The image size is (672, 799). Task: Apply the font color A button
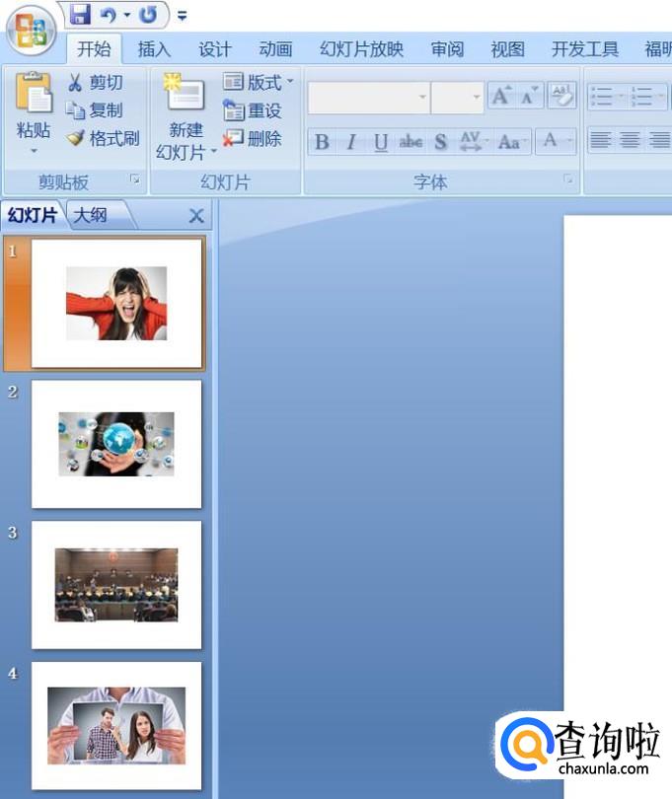550,141
